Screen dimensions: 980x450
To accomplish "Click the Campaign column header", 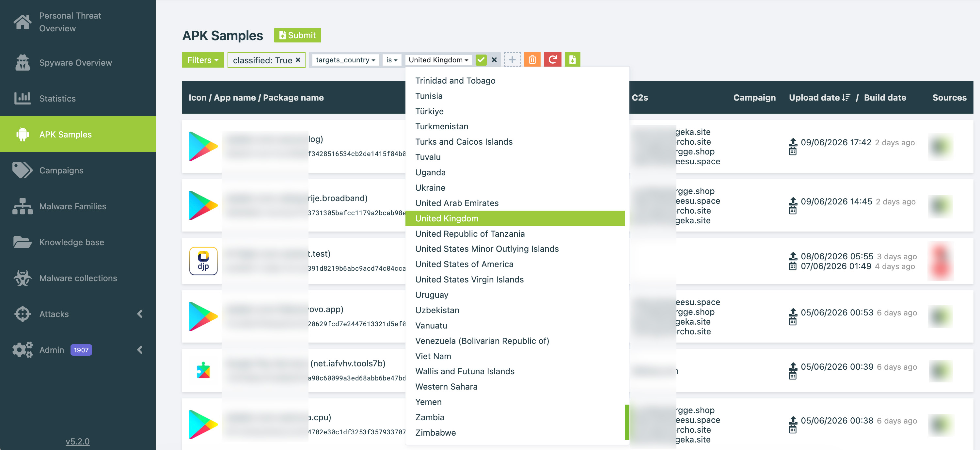I will click(x=754, y=97).
